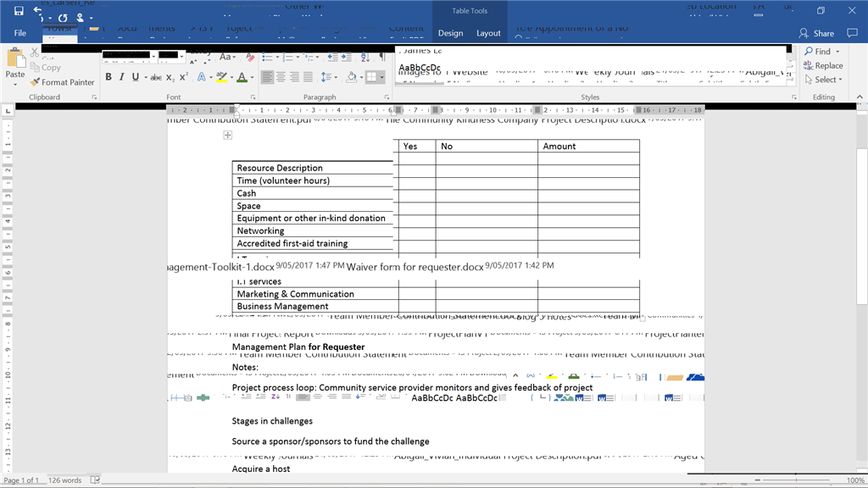Screen dimensions: 868x488
Task: Open numbering library dropdown arrow
Action: [298, 57]
